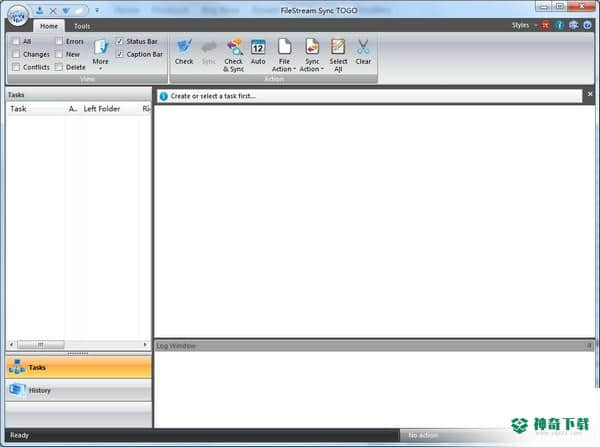Click the Tasks list horizontal scrollbar thumb

[x=41, y=345]
